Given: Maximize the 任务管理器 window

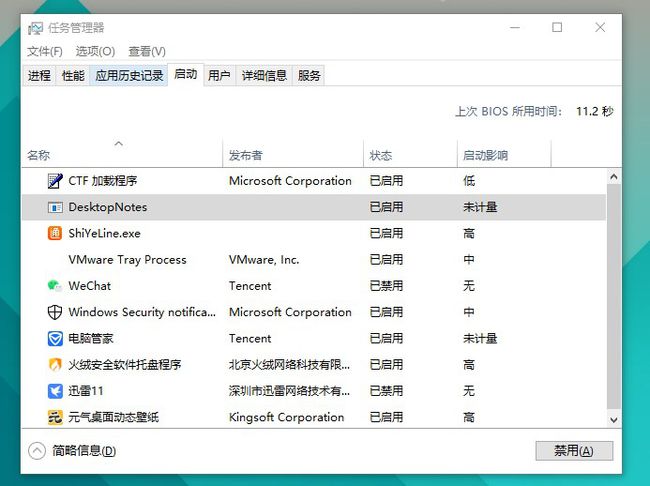Looking at the screenshot, I should click(557, 28).
